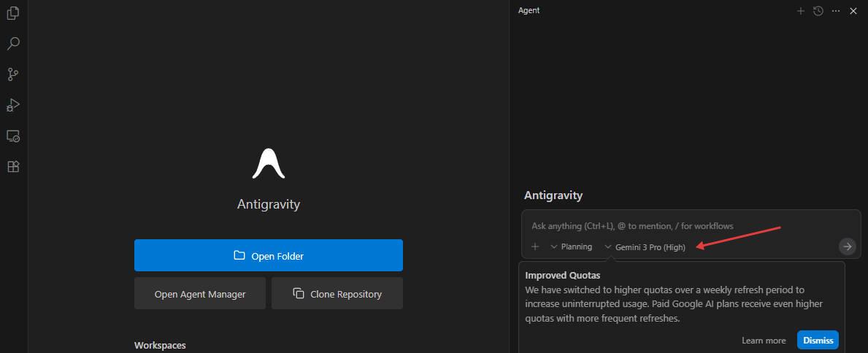Dismiss the Improved Quotas notification
The image size is (868, 353).
coord(818,341)
